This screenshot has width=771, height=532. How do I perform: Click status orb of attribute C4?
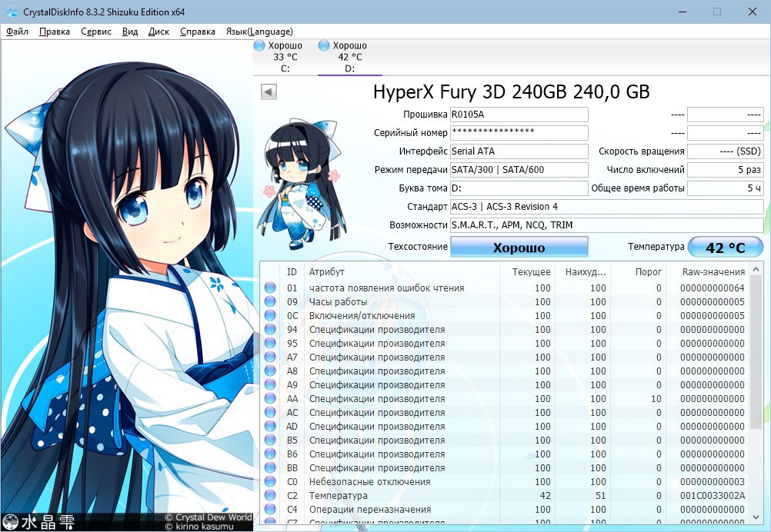tap(270, 510)
